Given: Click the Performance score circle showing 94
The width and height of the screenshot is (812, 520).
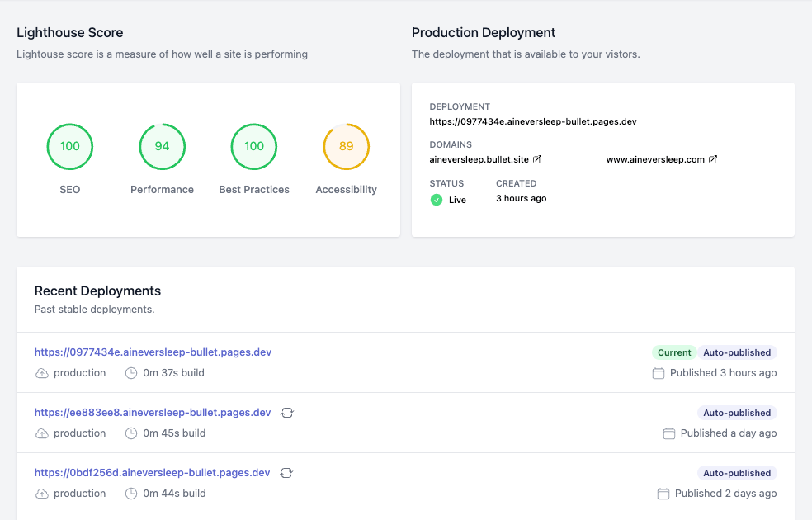Looking at the screenshot, I should 162,147.
